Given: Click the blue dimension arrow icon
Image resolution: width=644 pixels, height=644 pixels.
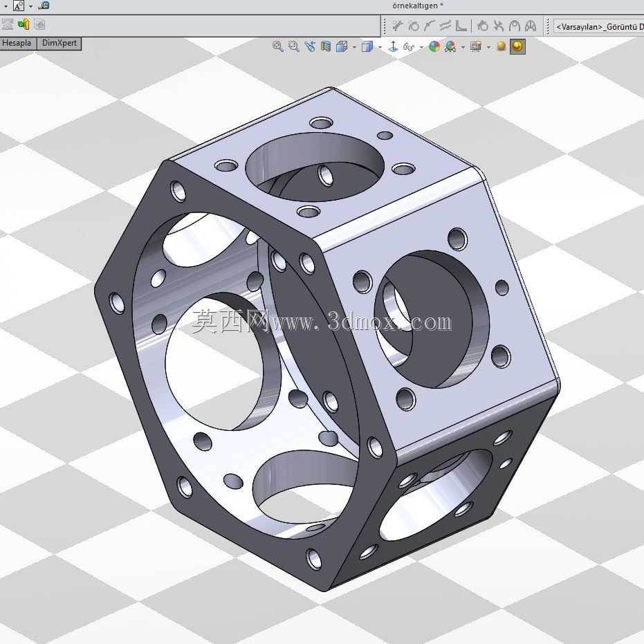Looking at the screenshot, I should [44, 6].
